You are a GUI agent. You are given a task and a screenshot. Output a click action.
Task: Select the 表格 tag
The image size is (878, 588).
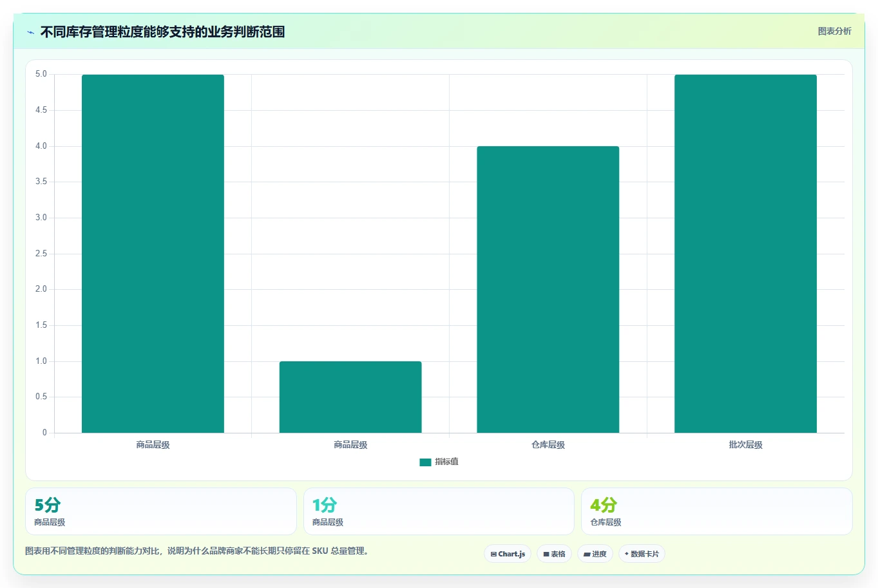click(554, 554)
